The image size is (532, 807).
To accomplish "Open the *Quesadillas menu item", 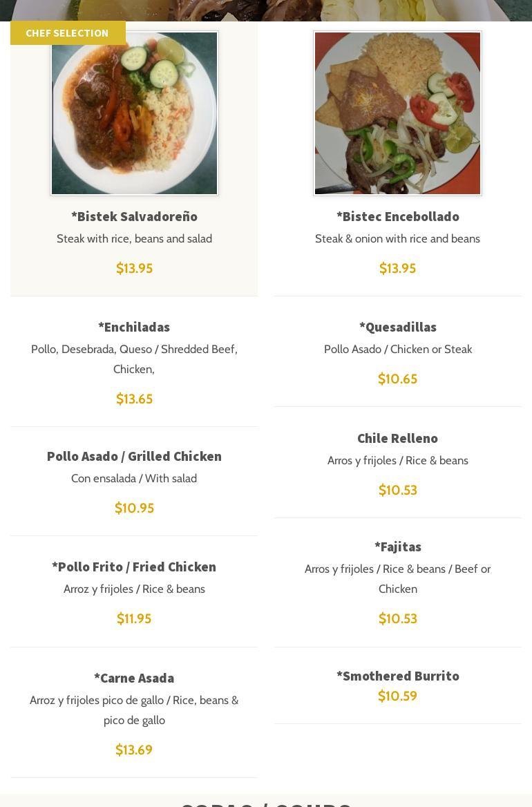I will coord(397,327).
